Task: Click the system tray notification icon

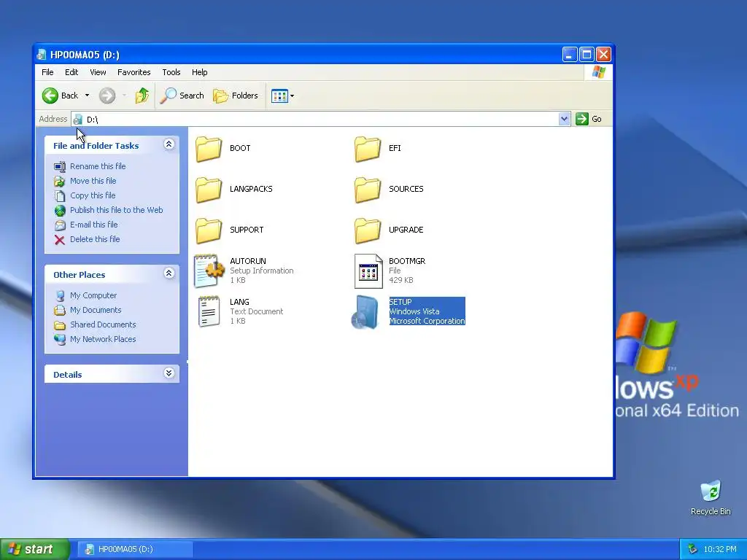Action: pos(693,550)
